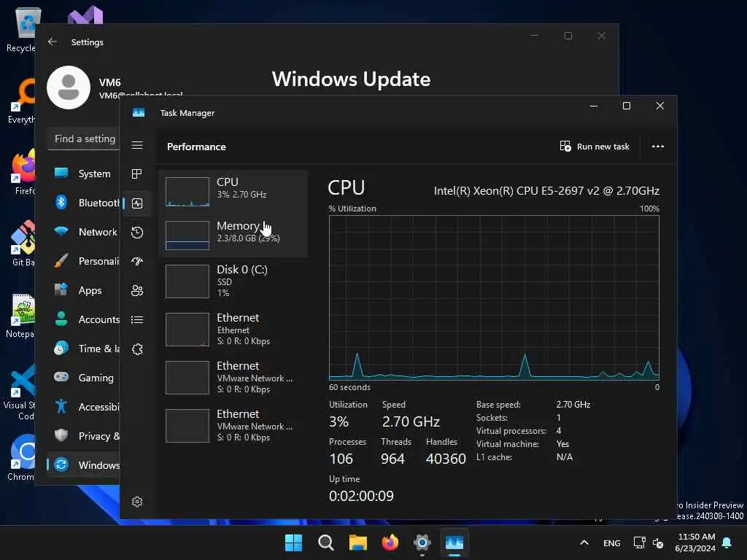Open System in Settings sidebar

83,174
